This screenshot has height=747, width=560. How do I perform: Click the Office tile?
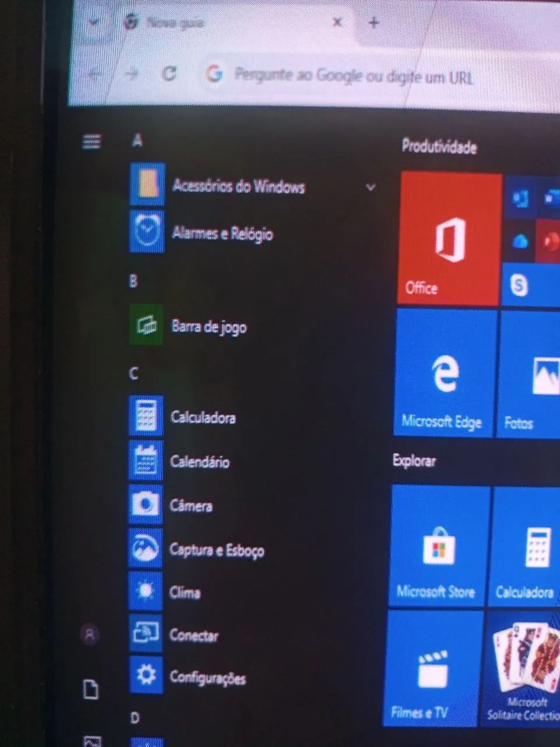[x=449, y=238]
